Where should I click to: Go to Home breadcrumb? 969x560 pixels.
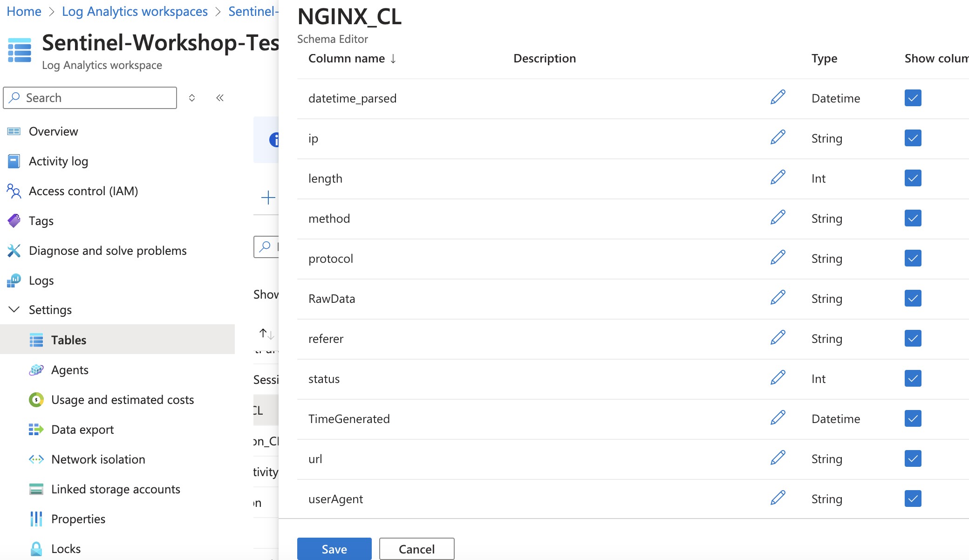coord(24,11)
